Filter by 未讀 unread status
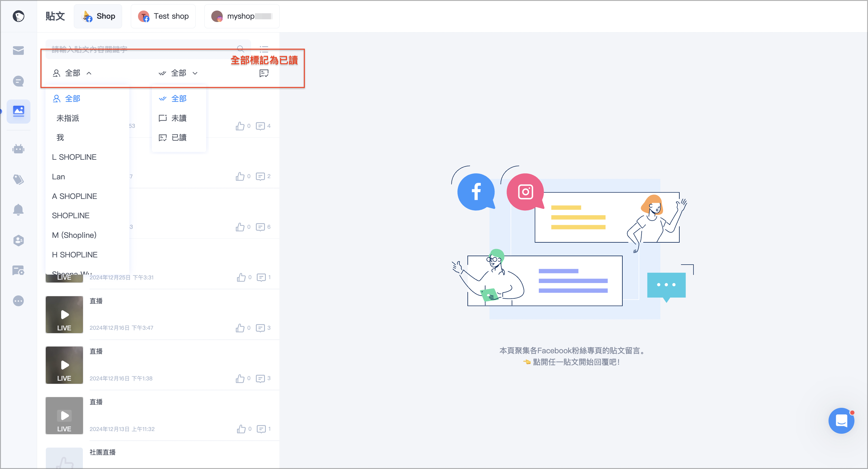Screen dimensions: 868x469 click(179, 118)
